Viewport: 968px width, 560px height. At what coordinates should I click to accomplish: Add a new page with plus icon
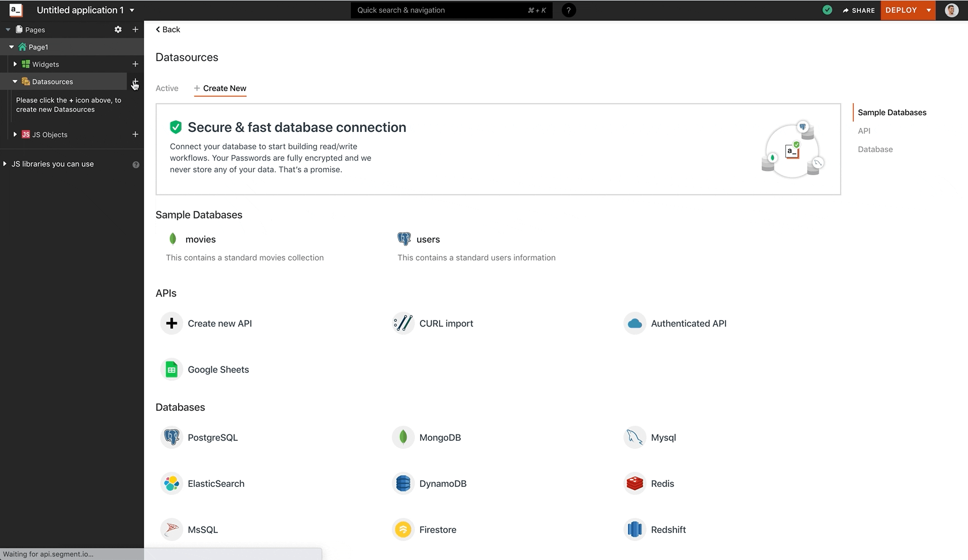click(135, 29)
